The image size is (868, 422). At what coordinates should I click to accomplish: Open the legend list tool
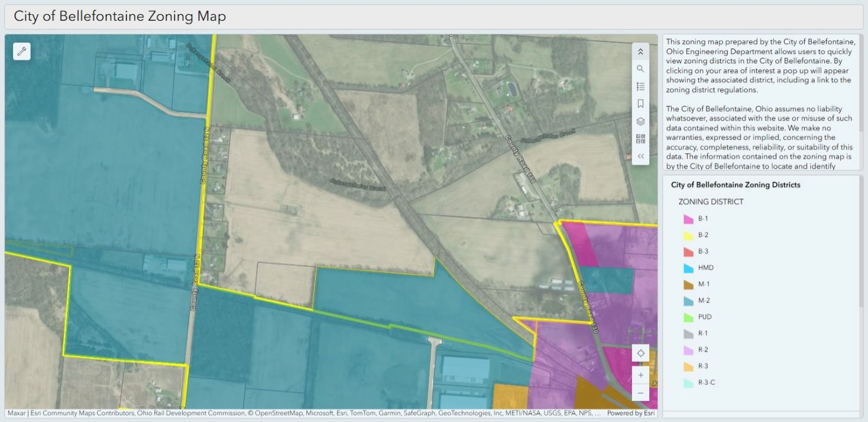point(640,86)
